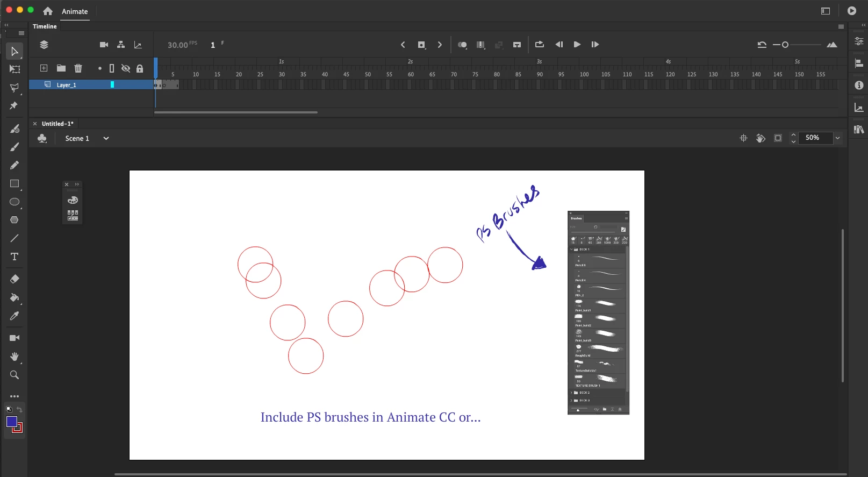
Task: Select the Zoom magnifier tool
Action: click(15, 375)
